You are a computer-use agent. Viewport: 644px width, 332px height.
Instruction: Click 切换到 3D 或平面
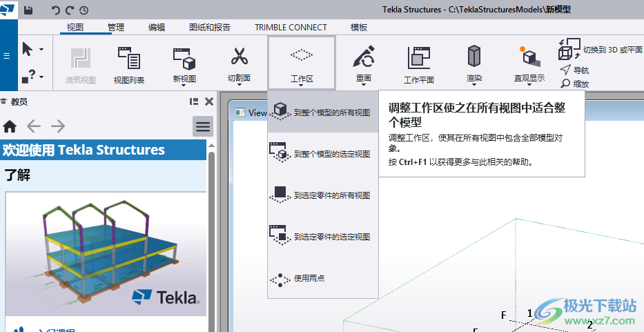coord(600,49)
